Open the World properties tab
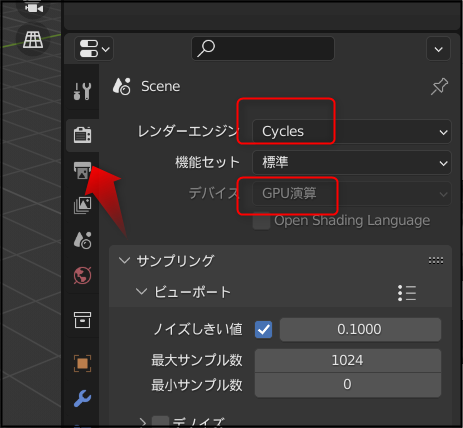Screen dimensions: 463x428 pos(82,275)
